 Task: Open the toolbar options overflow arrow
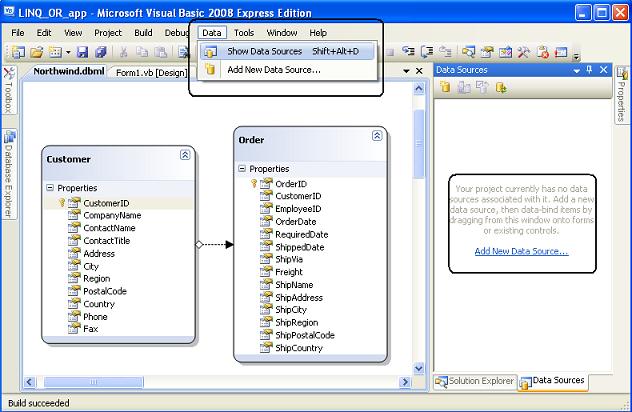576,56
